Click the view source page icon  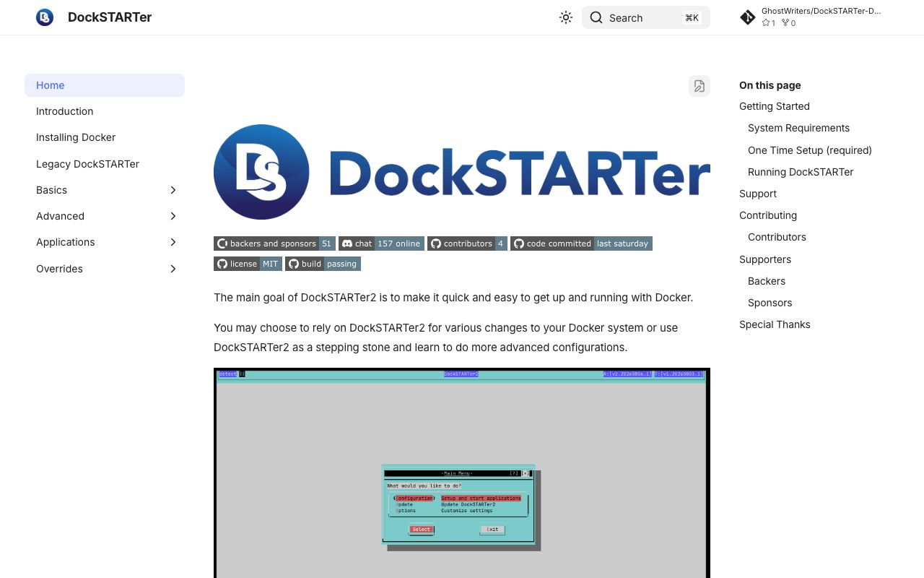(x=699, y=86)
